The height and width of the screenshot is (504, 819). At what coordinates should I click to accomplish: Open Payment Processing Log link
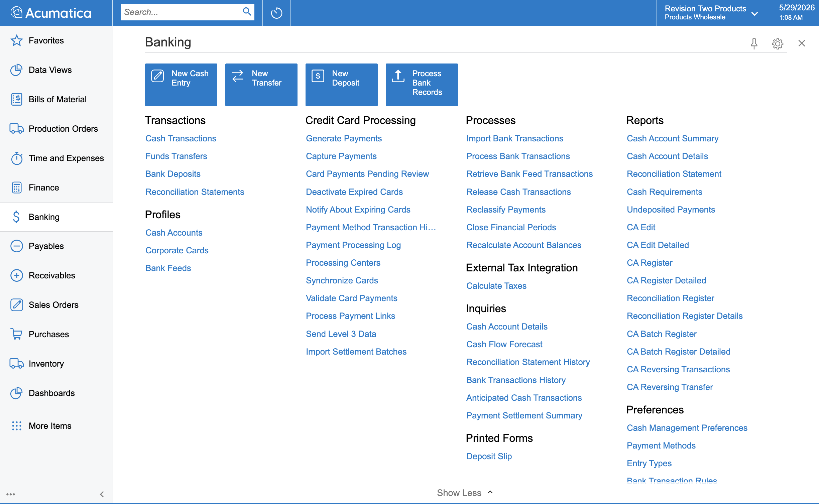[353, 245]
